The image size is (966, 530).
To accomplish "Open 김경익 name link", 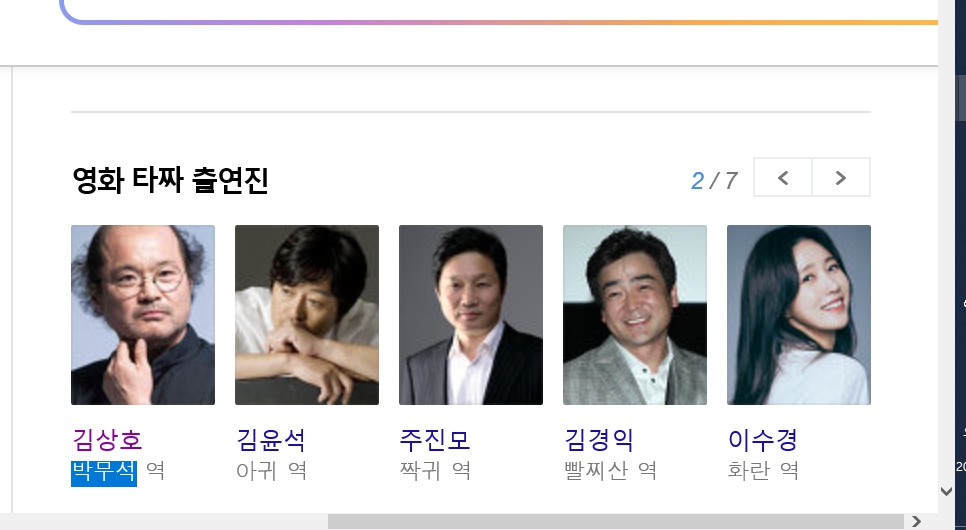I will (x=599, y=440).
